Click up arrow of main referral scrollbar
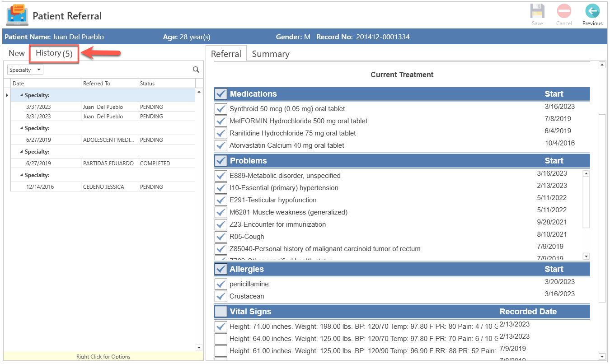Image resolution: width=610 pixels, height=364 pixels. [601, 65]
